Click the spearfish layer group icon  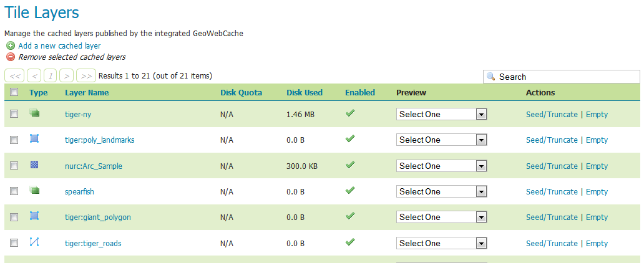pyautogui.click(x=34, y=191)
